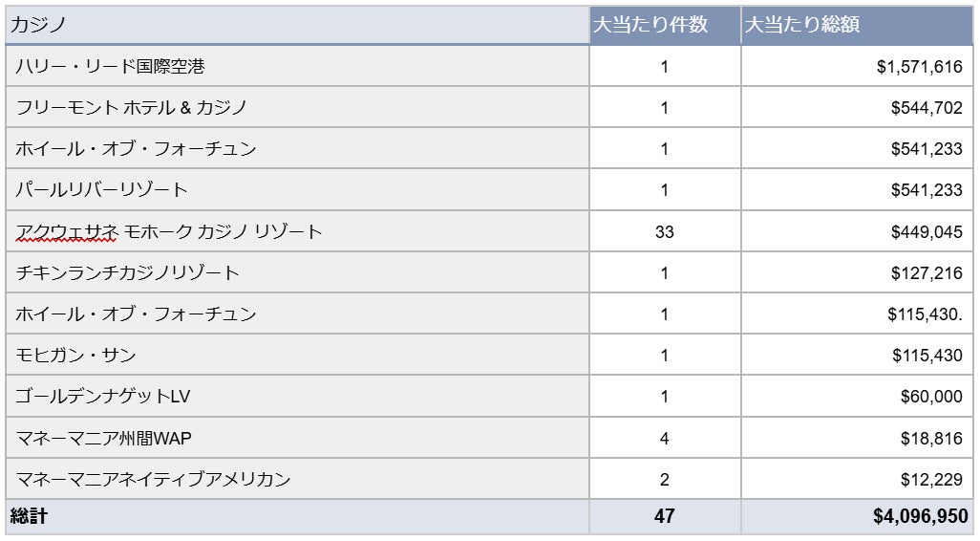Click the パールリバーリゾート row name
This screenshot has height=541, width=980.
[x=101, y=190]
